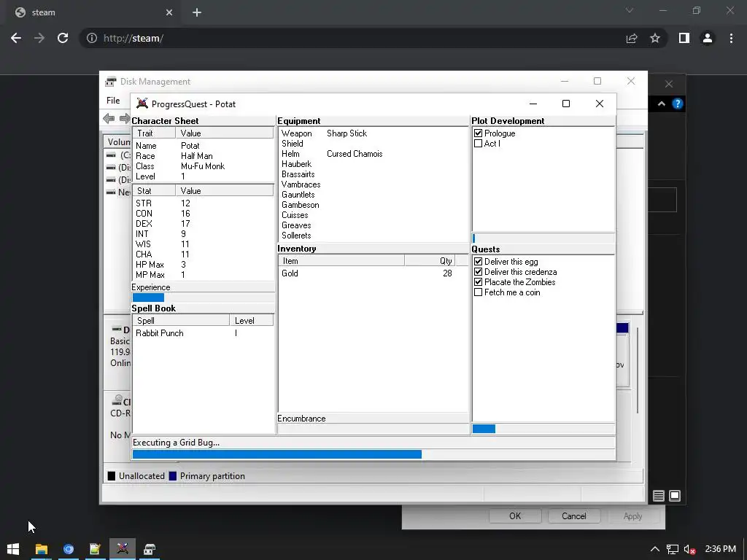Open the browser tab search dropdown
This screenshot has width=747, height=560.
[x=630, y=10]
